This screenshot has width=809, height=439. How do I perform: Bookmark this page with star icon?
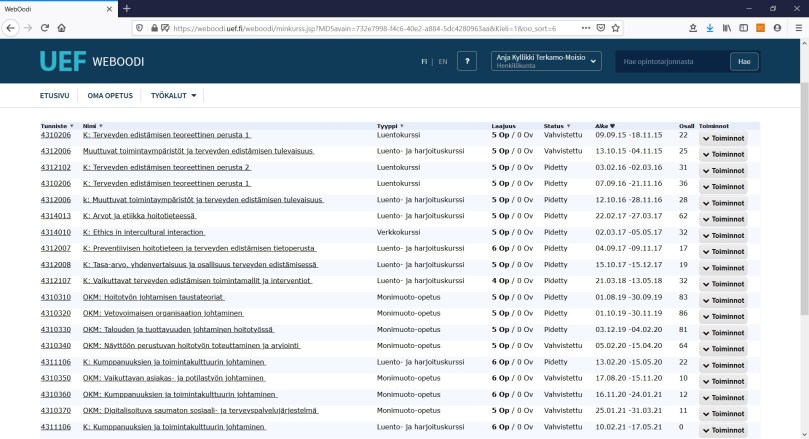pyautogui.click(x=616, y=28)
